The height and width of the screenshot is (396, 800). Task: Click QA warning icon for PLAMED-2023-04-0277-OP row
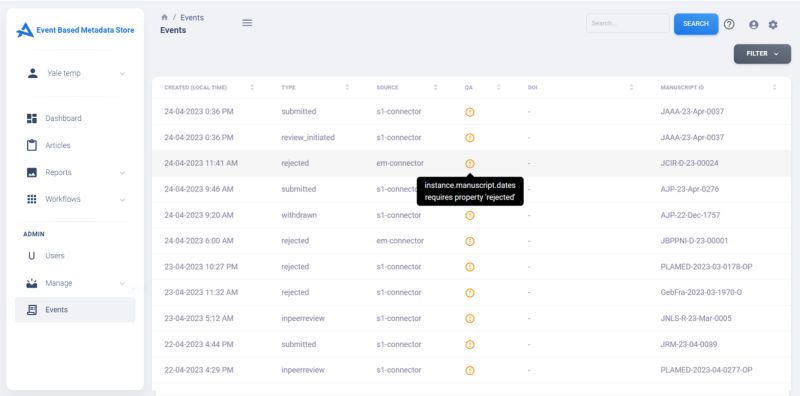pos(470,370)
